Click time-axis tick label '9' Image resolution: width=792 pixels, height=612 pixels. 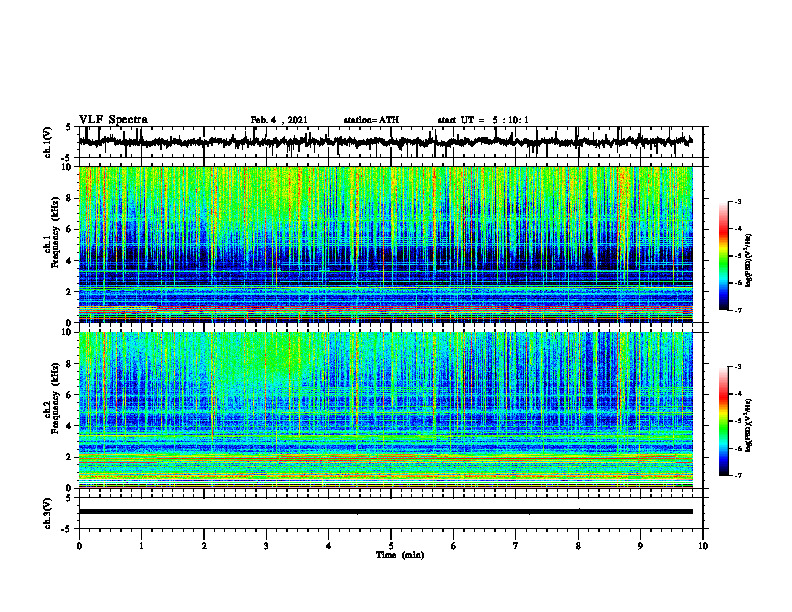point(640,546)
